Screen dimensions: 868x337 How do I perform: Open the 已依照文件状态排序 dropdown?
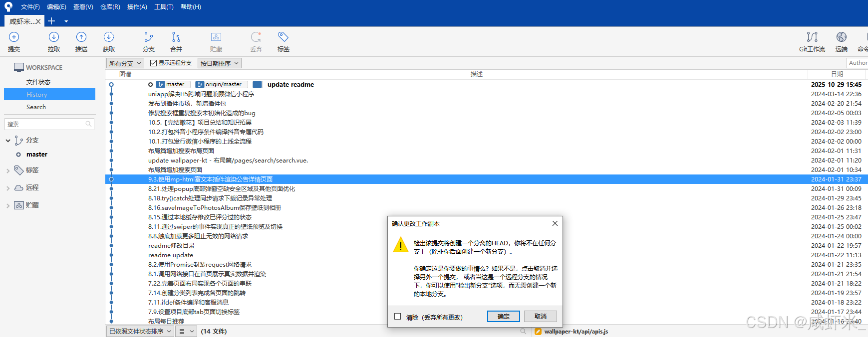pos(140,331)
